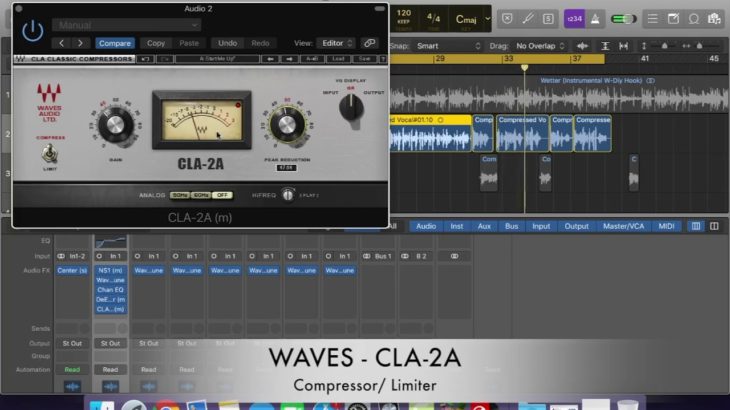The image size is (730, 410).
Task: Open the Waves preset name field
Action: (217, 59)
